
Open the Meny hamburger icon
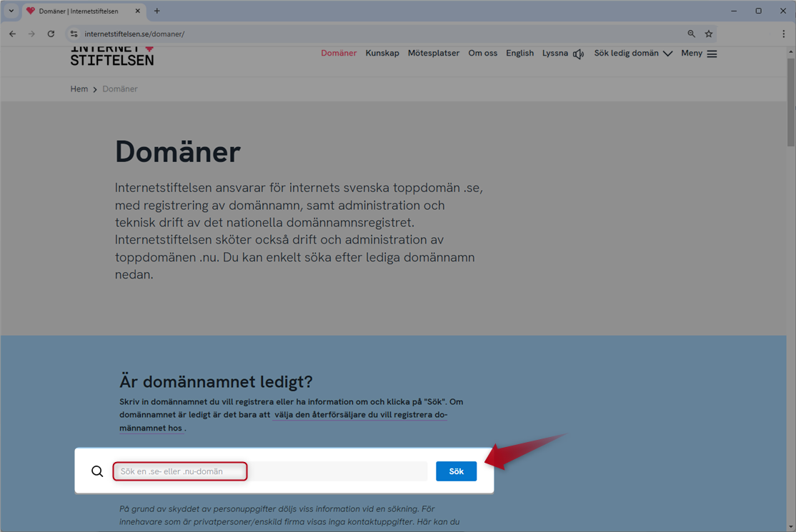[x=712, y=53]
